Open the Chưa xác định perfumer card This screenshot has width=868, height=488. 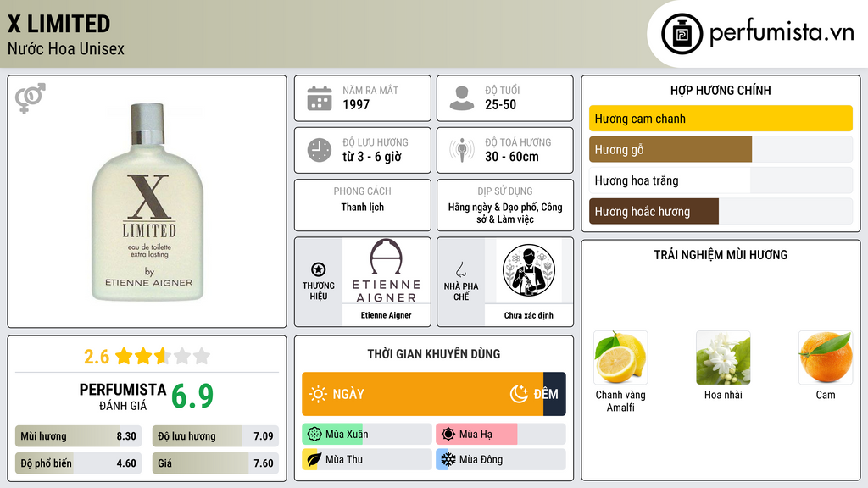tap(529, 281)
